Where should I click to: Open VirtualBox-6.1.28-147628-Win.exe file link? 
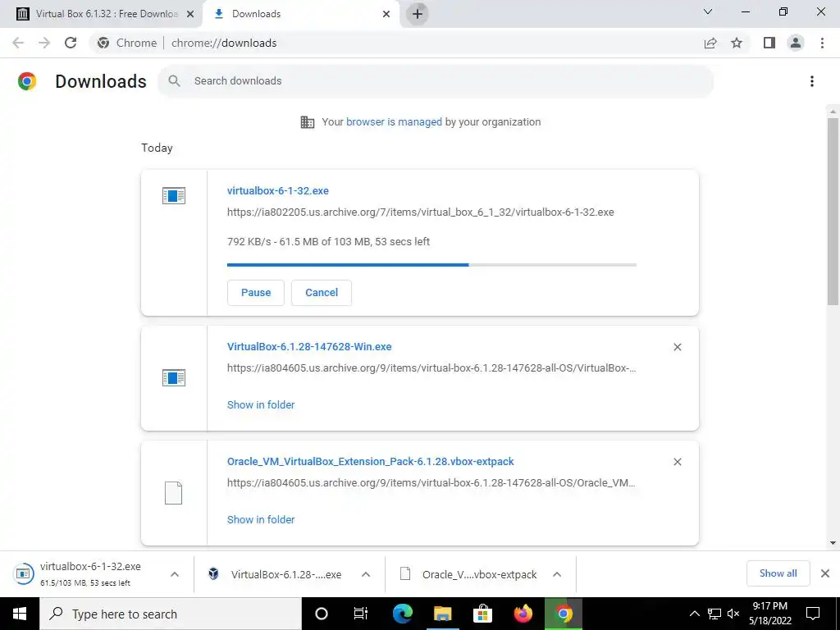(x=309, y=347)
